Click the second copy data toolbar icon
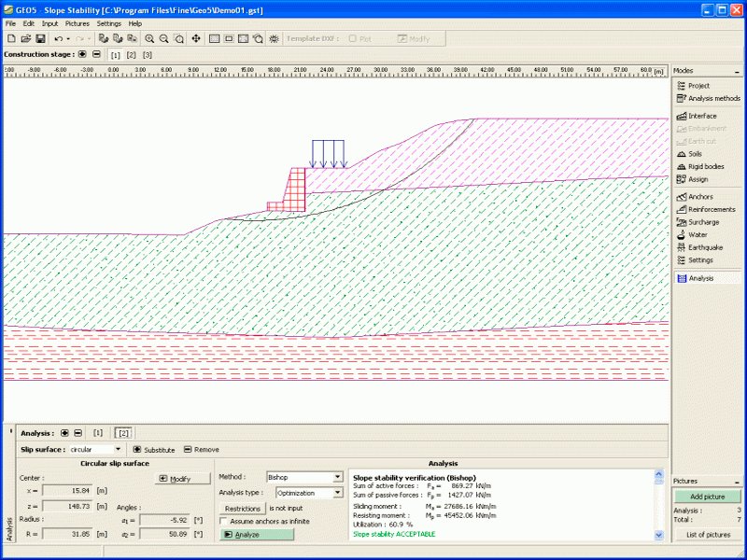The image size is (747, 560). coord(118,39)
